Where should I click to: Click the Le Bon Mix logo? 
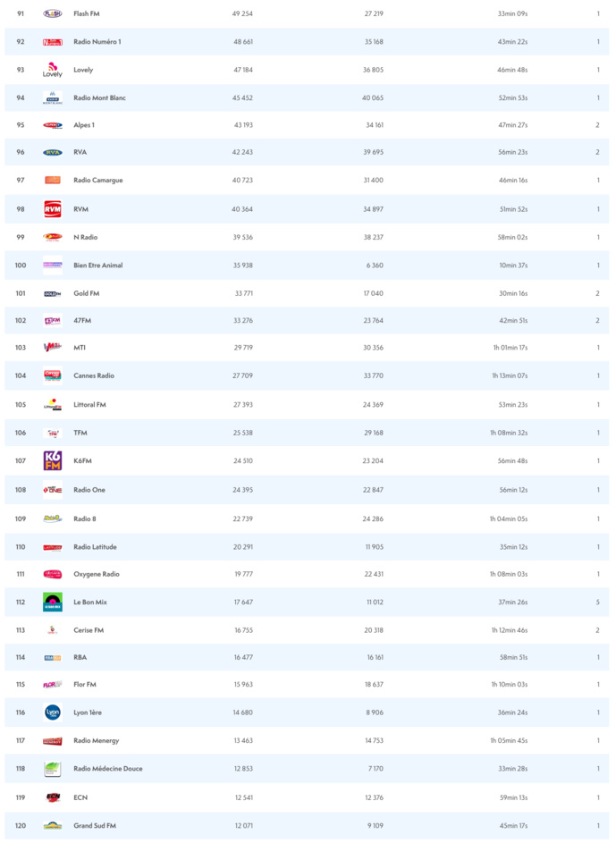coord(53,603)
